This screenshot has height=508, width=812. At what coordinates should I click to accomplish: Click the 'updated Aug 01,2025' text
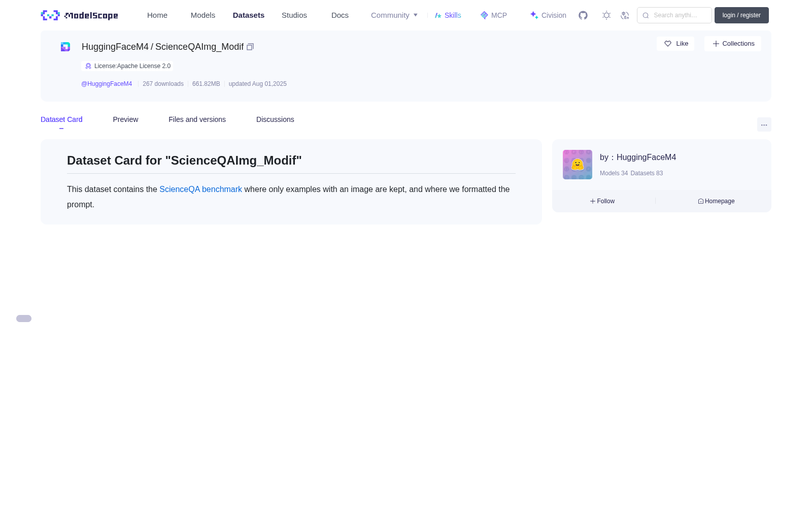point(257,84)
